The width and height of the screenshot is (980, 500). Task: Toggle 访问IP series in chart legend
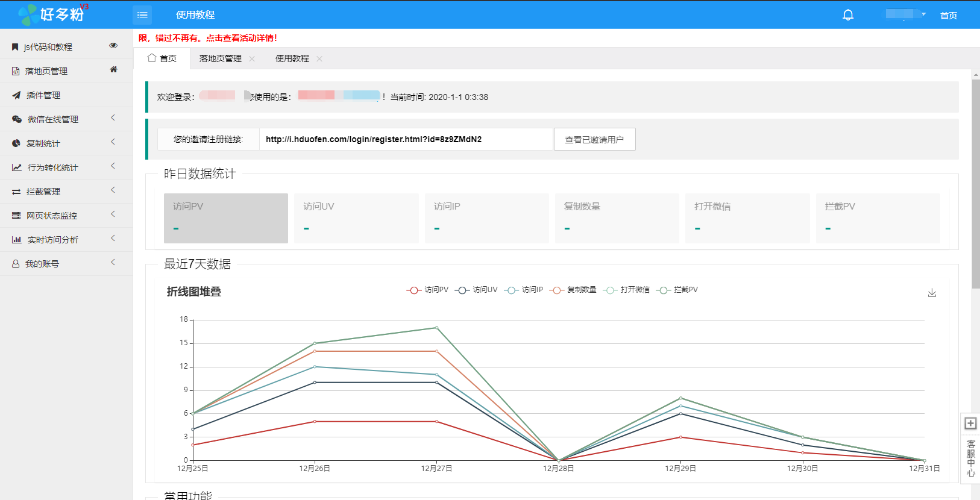pos(524,290)
